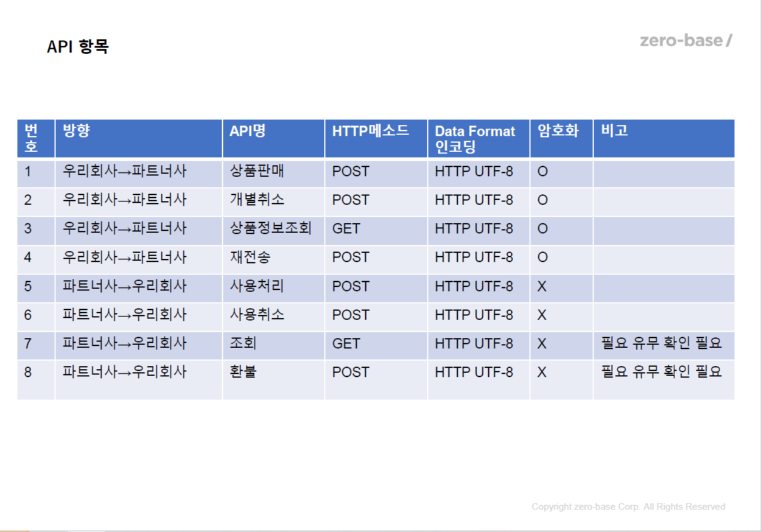Select the '번호' column header
The image size is (761, 532).
(36, 139)
